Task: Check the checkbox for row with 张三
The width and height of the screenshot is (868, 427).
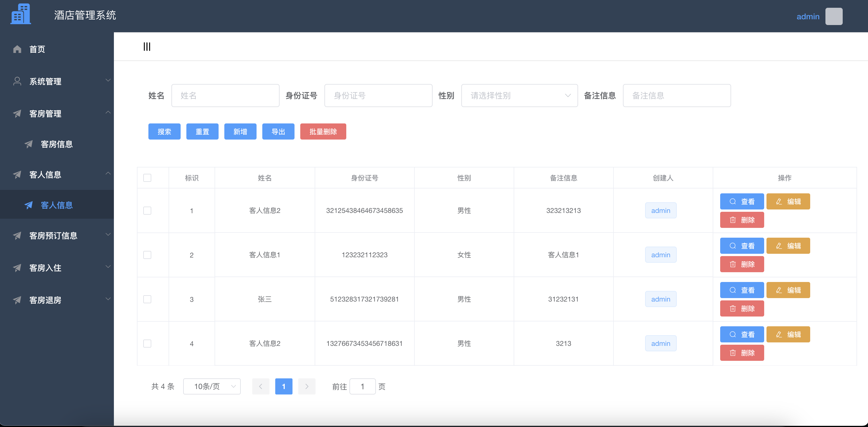Action: click(x=147, y=299)
